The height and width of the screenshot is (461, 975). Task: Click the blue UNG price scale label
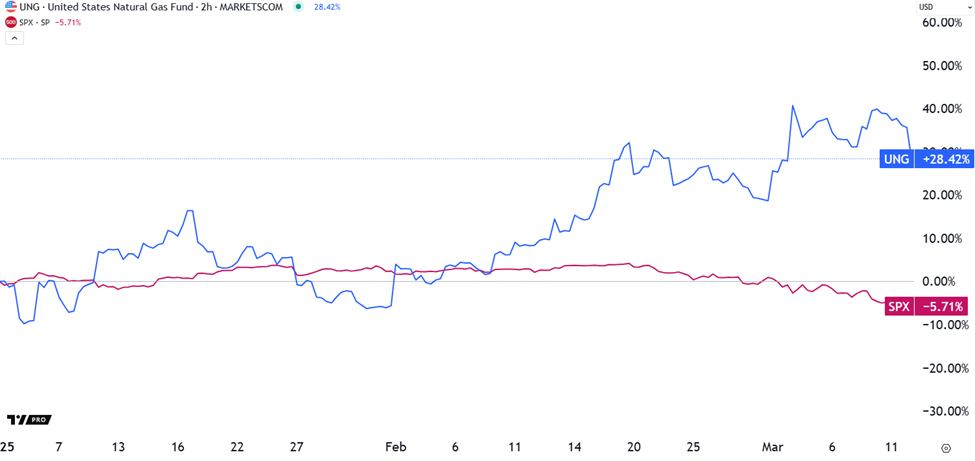pyautogui.click(x=896, y=159)
